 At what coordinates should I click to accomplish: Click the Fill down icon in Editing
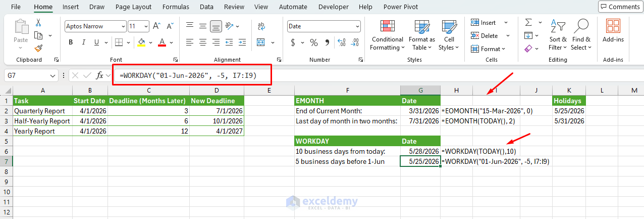(x=528, y=35)
